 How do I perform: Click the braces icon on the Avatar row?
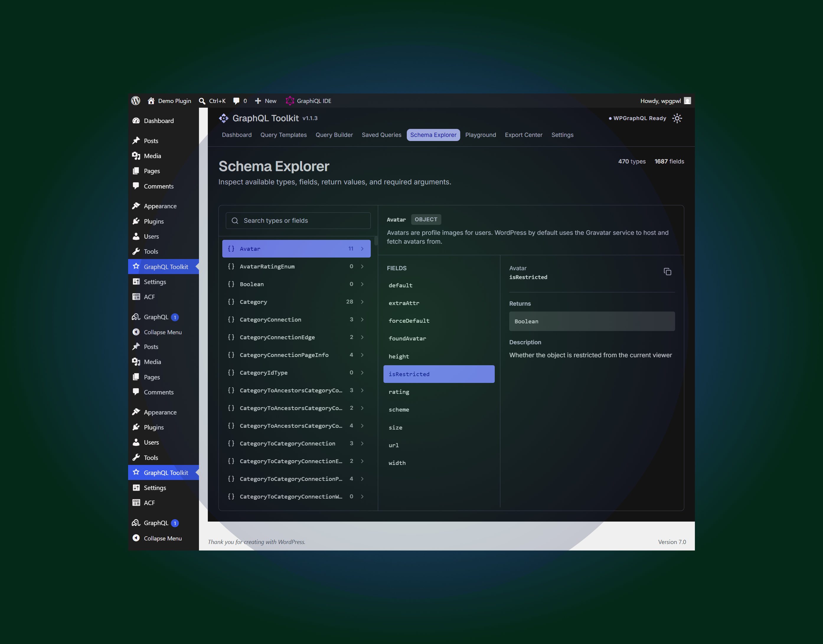coord(231,248)
